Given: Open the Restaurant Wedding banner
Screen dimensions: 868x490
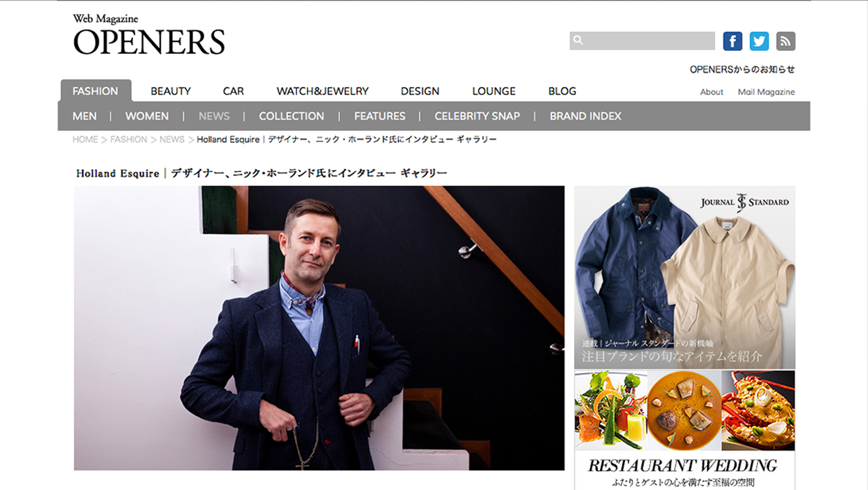Looking at the screenshot, I should (x=685, y=430).
